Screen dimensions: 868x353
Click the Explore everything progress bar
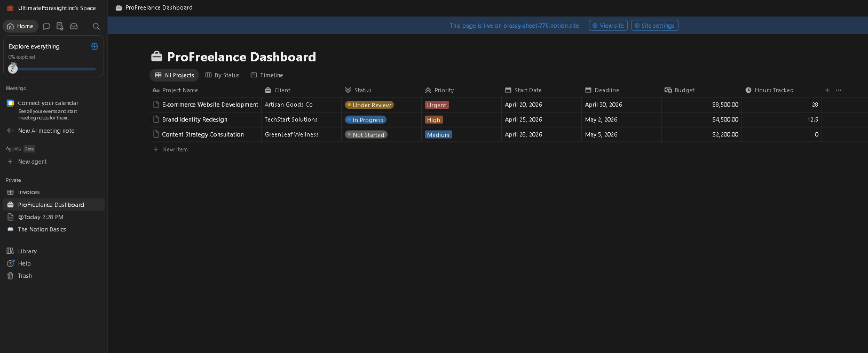(53, 69)
